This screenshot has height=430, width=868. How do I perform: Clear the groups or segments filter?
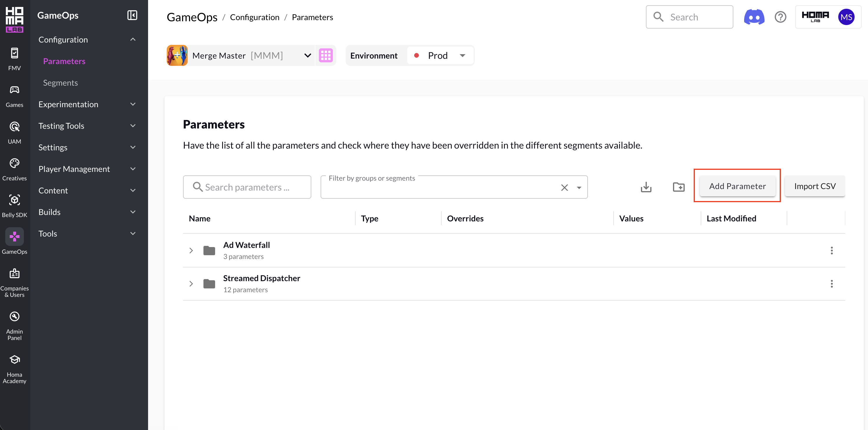(x=564, y=188)
